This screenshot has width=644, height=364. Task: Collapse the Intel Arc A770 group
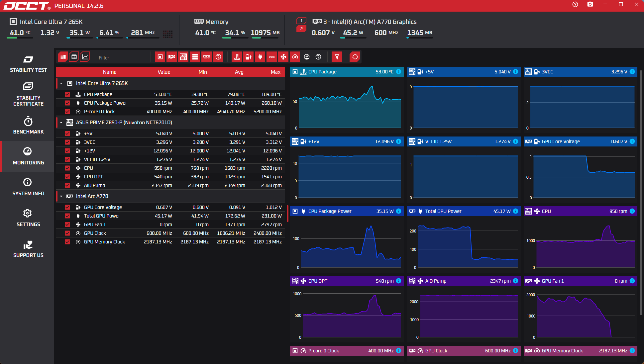coord(61,196)
